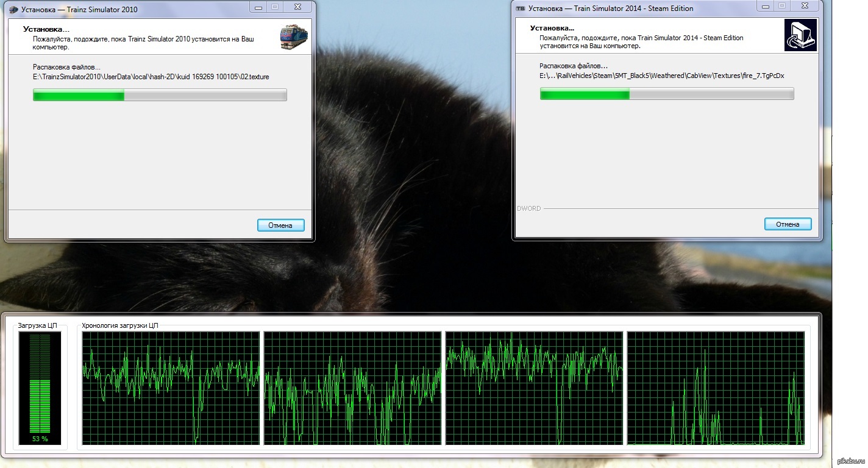Click the locomotive image in Trainz installer
This screenshot has height=468, width=868.
294,37
